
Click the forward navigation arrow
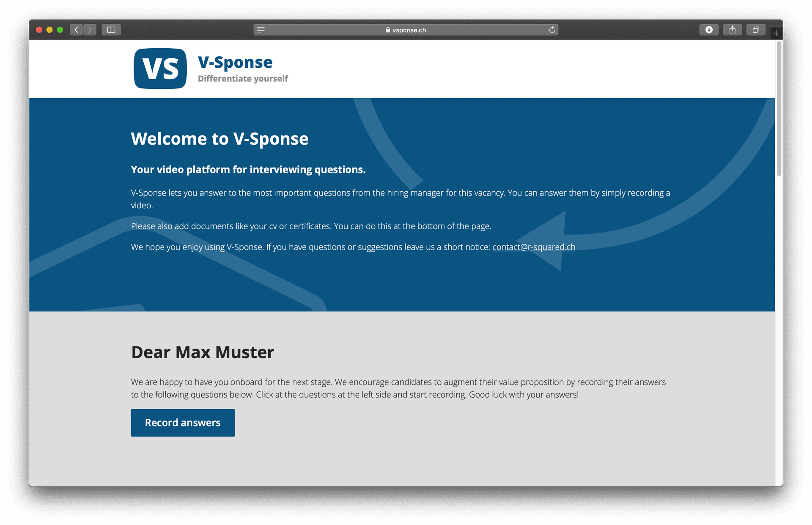click(90, 30)
